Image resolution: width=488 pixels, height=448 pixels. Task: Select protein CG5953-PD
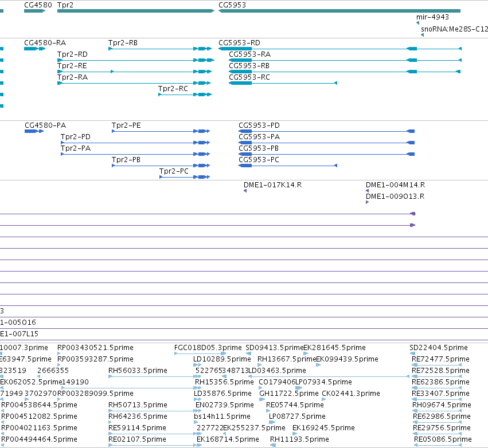pos(259,125)
